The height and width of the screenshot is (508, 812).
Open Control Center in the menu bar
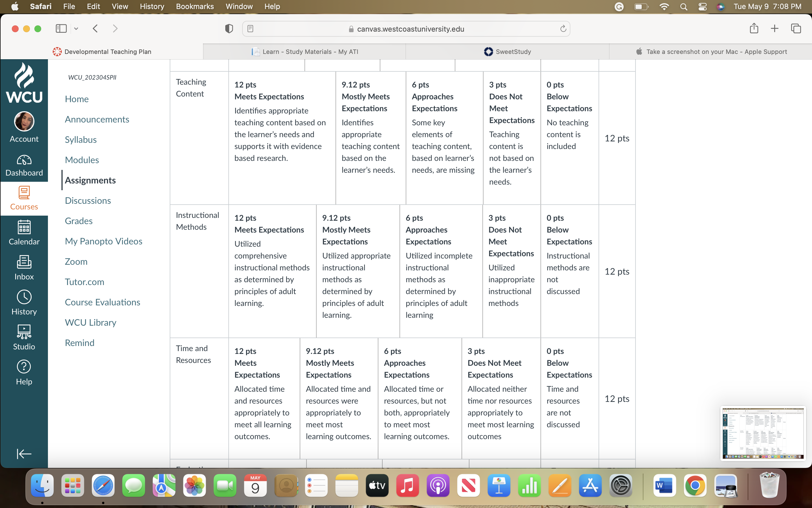[702, 7]
